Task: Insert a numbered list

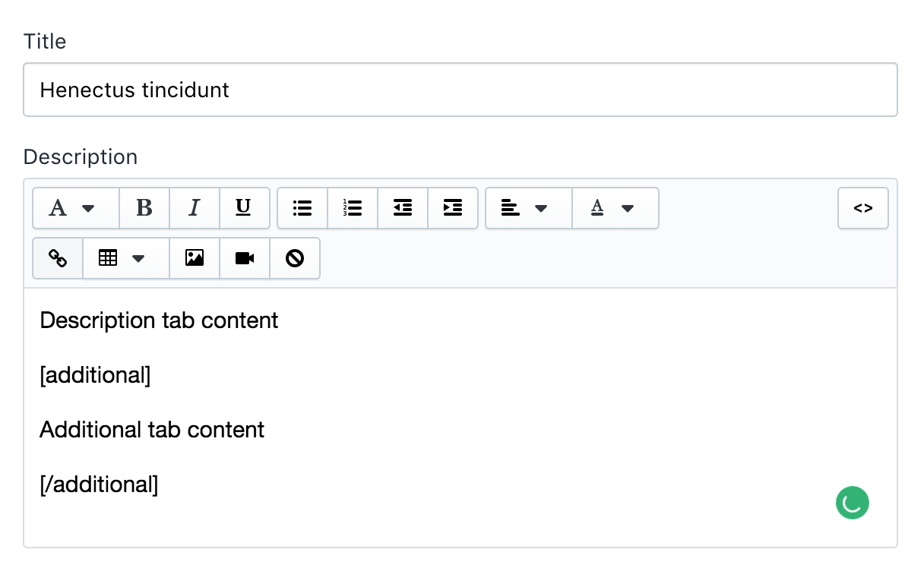Action: (x=353, y=208)
